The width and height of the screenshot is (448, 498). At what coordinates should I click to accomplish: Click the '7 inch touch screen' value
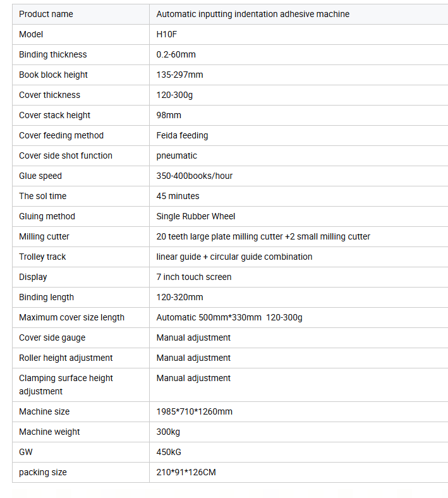point(194,277)
